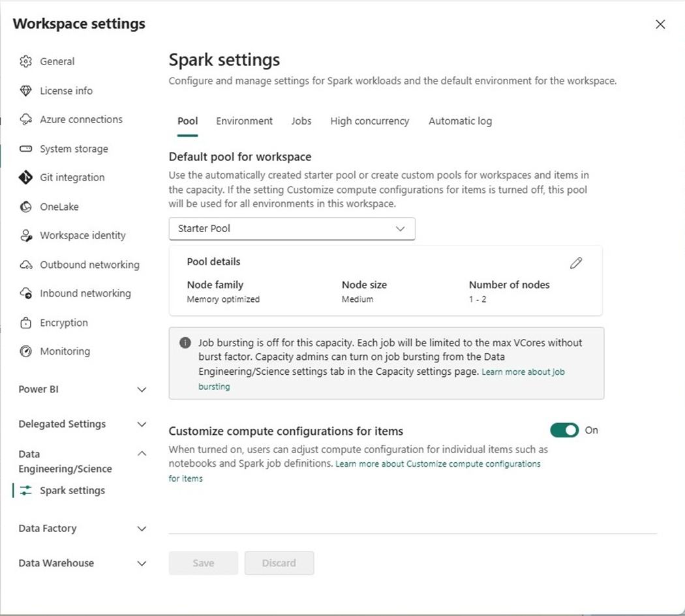Open the Starter Pool dropdown

pos(292,229)
